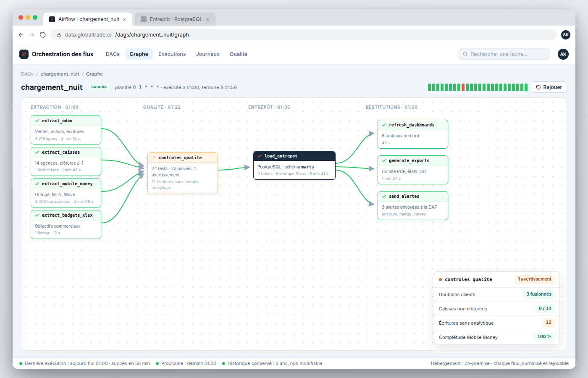588x378 pixels.
Task: Click the Entrepôt tab favicon
Action: [144, 19]
